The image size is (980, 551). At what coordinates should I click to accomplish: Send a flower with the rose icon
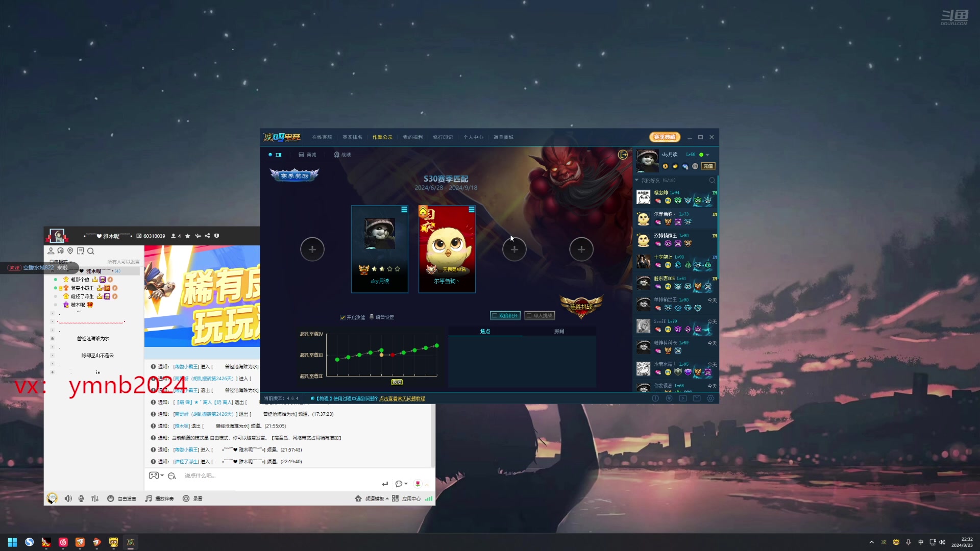(x=418, y=484)
